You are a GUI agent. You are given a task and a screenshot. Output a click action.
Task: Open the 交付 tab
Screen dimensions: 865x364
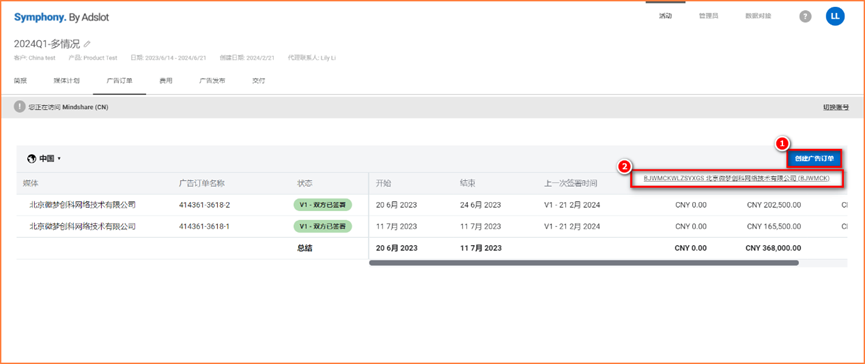pyautogui.click(x=259, y=81)
